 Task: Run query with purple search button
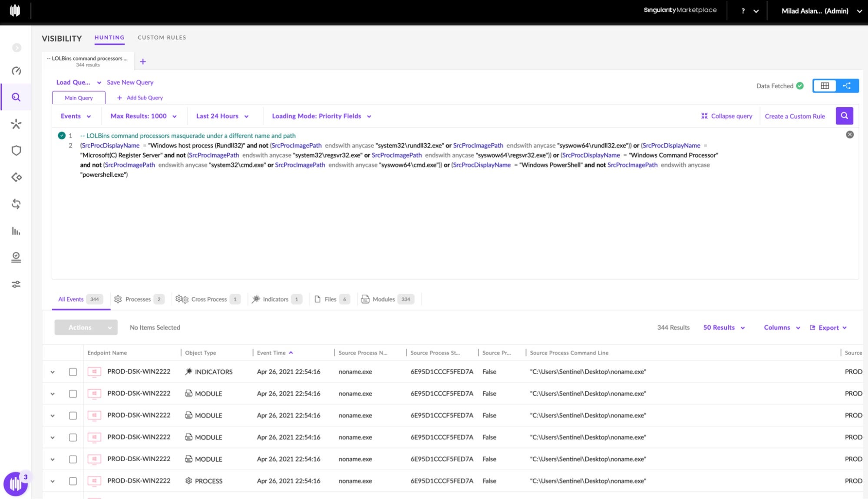(844, 116)
